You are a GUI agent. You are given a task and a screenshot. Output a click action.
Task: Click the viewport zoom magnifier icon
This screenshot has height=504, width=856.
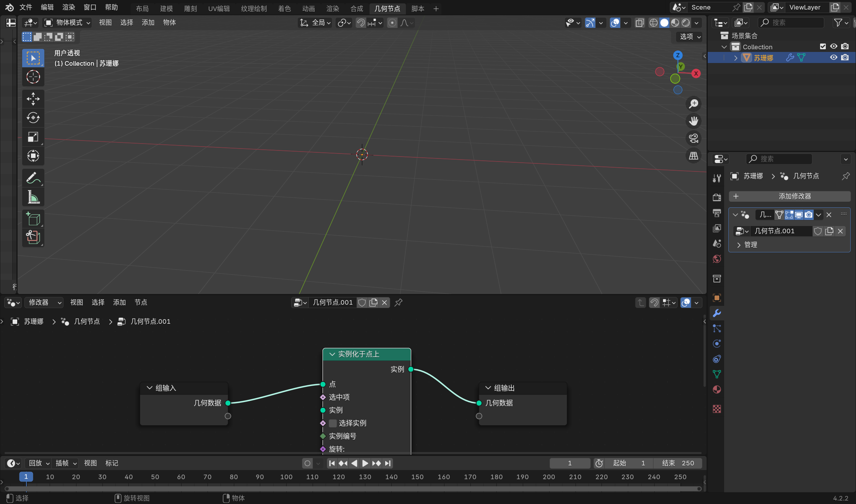point(694,104)
